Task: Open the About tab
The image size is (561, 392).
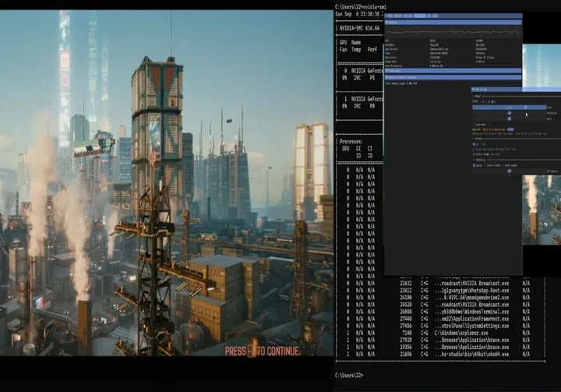Action: click(436, 16)
